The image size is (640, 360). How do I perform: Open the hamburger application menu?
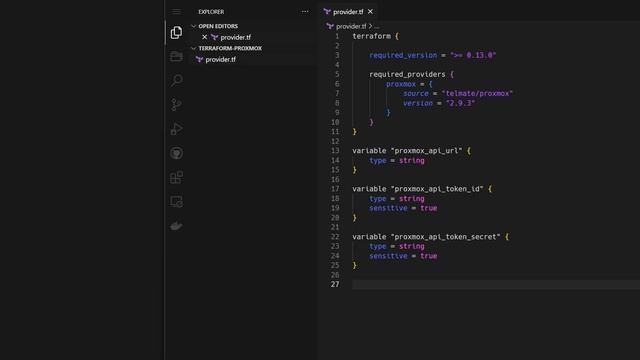[176, 11]
